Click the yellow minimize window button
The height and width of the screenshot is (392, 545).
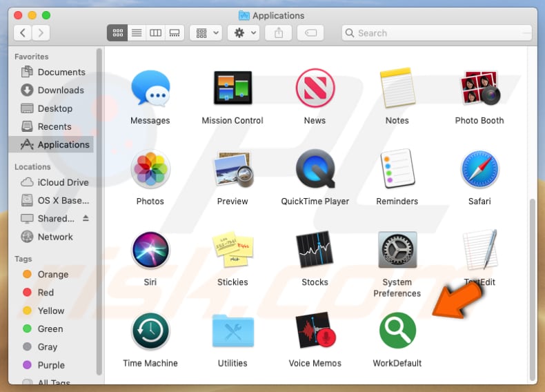[x=32, y=15]
